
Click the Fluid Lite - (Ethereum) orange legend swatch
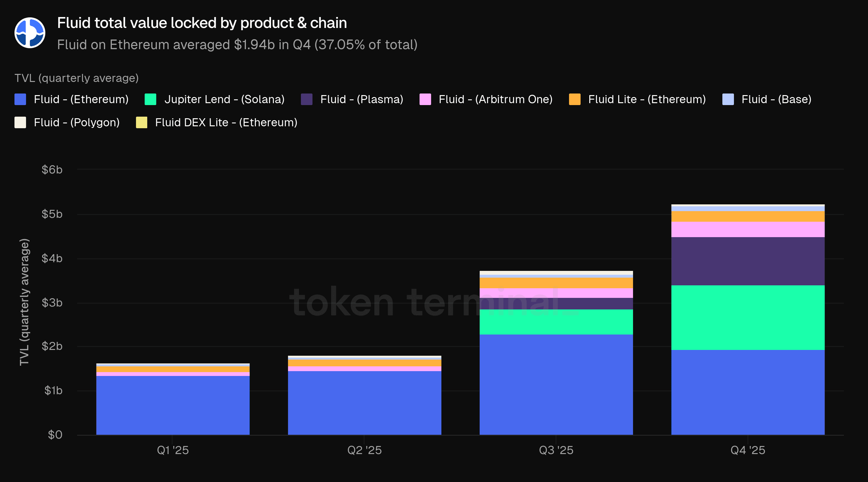pos(574,99)
